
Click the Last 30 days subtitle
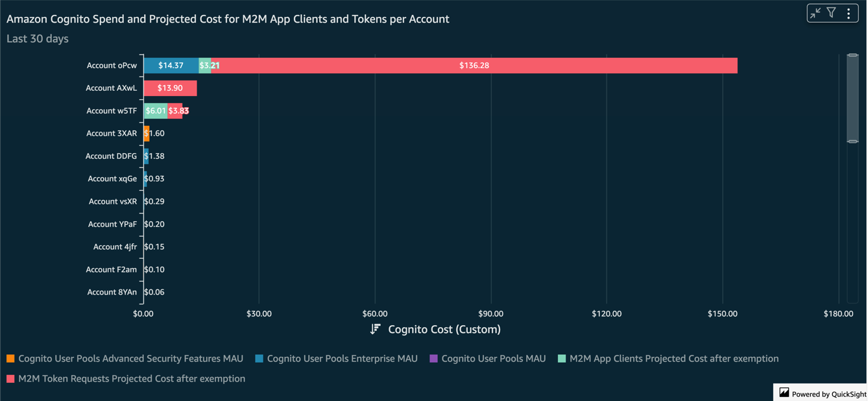click(37, 38)
